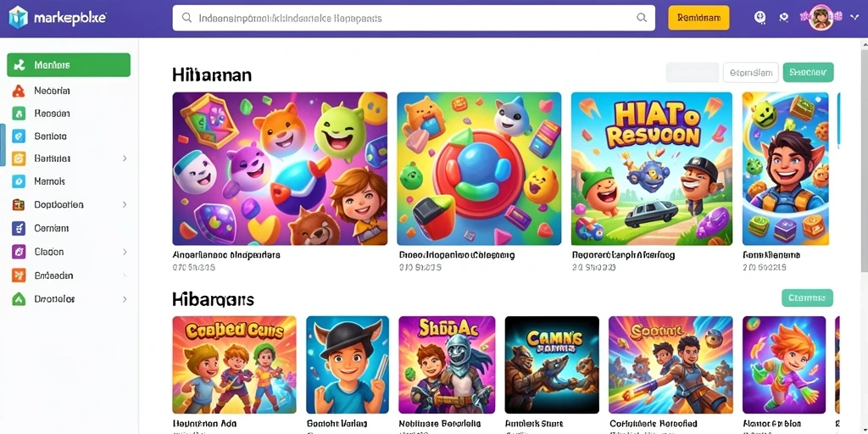
Task: Click the Menters sidebar icon
Action: pyautogui.click(x=19, y=65)
